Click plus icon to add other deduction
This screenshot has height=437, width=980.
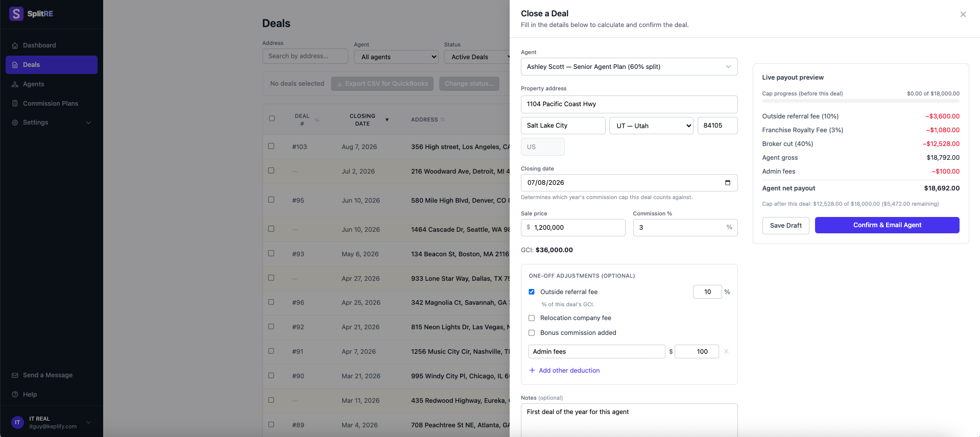(x=532, y=370)
